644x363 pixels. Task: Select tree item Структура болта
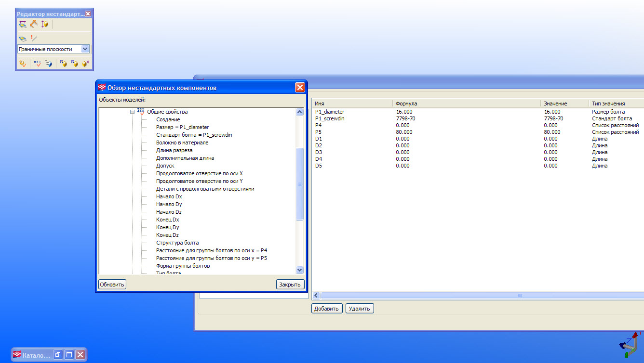[177, 243]
